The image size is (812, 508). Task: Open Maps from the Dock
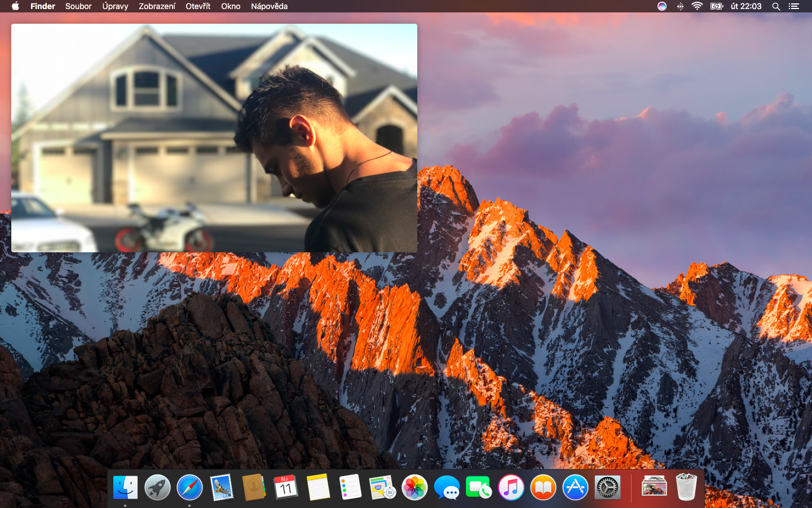click(382, 487)
